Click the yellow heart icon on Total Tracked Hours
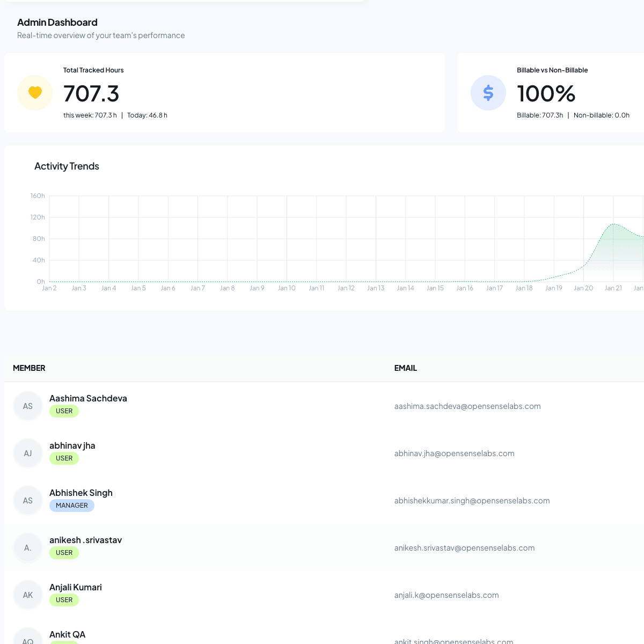Image resolution: width=644 pixels, height=644 pixels. (x=35, y=93)
